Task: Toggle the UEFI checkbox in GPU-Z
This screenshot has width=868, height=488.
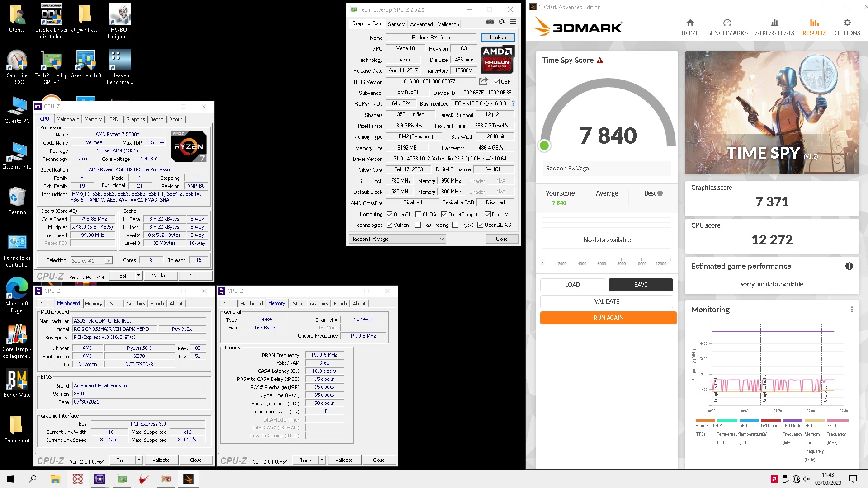Action: pos(496,82)
